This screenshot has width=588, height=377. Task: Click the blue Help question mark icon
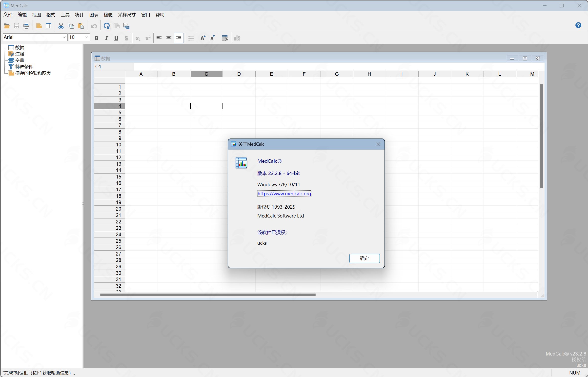click(x=578, y=25)
